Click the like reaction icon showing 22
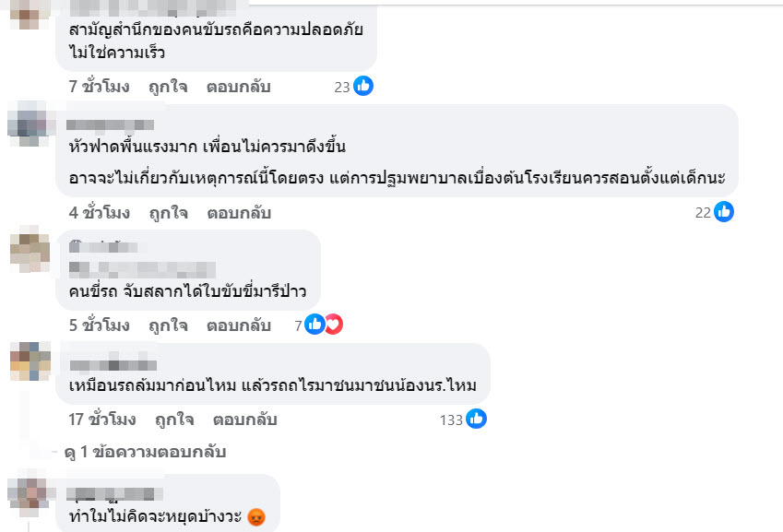This screenshot has height=532, width=783. (724, 212)
